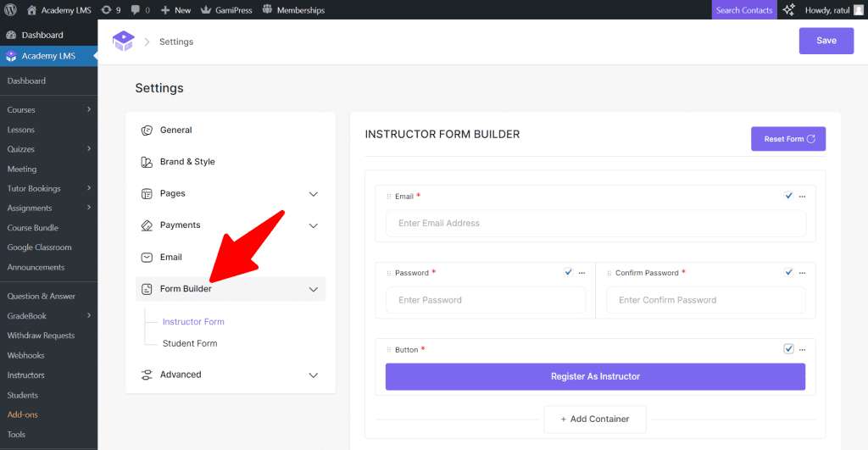This screenshot has width=868, height=450.
Task: Click the Enter Email Address field
Action: (596, 223)
